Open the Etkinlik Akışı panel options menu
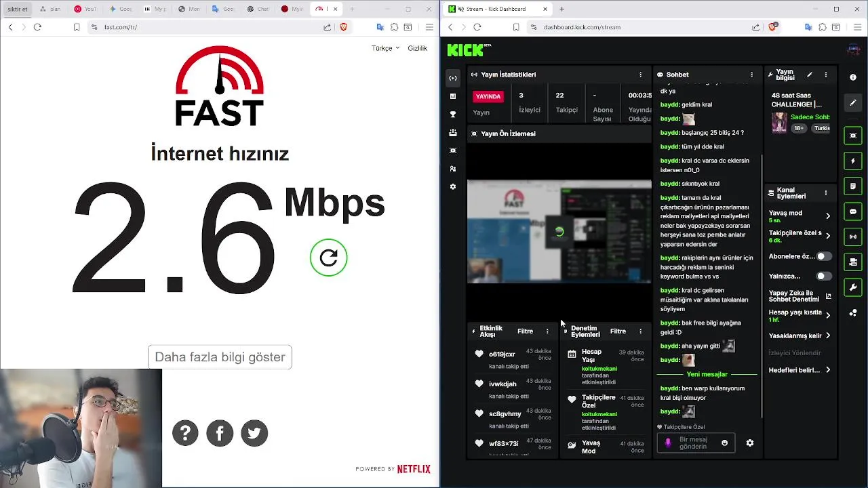The image size is (868, 488). (547, 331)
